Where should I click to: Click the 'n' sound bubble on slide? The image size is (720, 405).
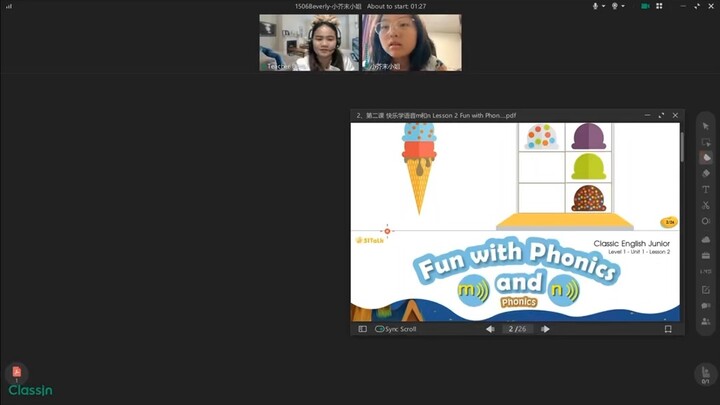pos(564,290)
